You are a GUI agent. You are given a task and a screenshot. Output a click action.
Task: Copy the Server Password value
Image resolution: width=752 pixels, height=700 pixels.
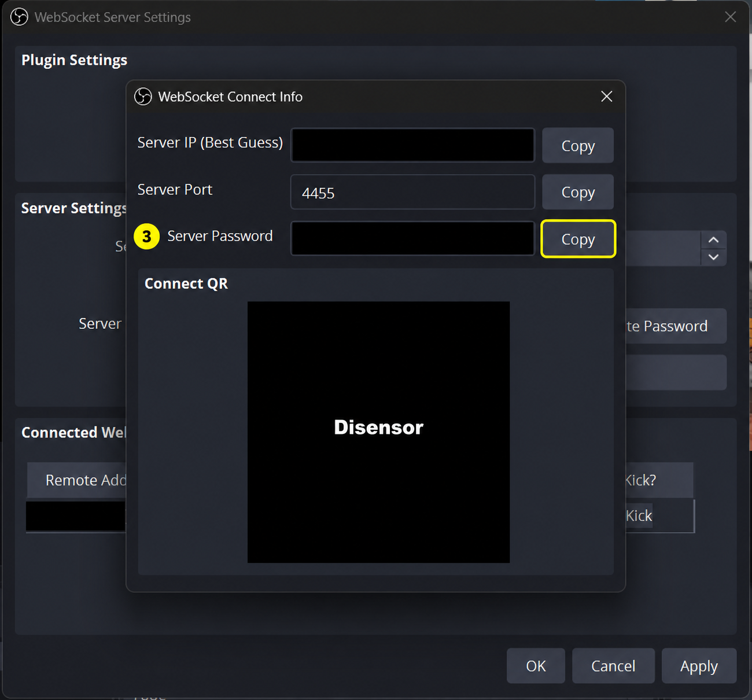coord(577,239)
